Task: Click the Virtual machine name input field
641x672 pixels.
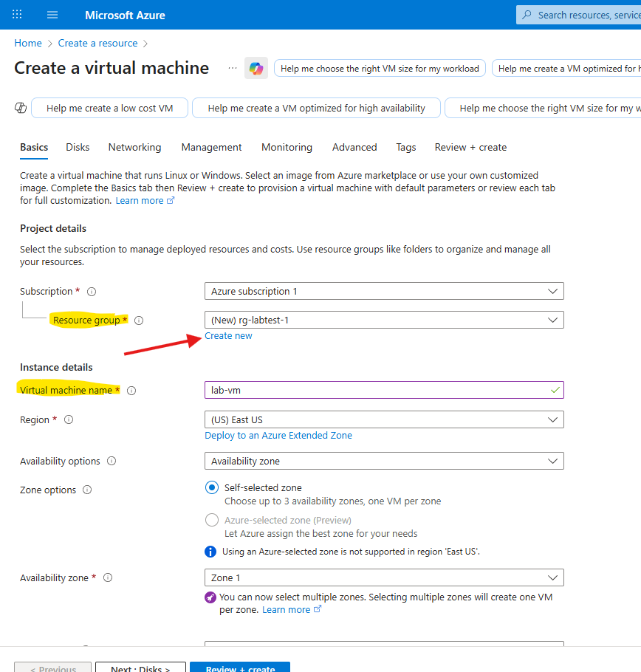Action: coord(384,390)
